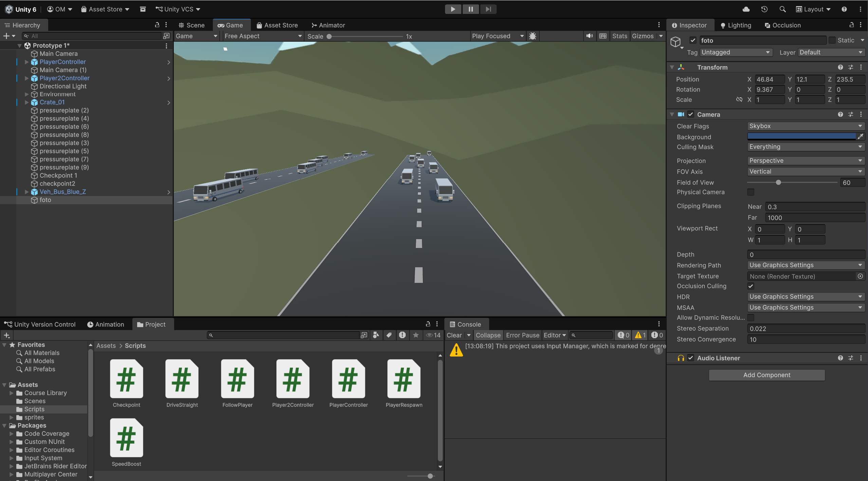The height and width of the screenshot is (481, 868).
Task: Click the Background color swatch
Action: pyautogui.click(x=801, y=136)
